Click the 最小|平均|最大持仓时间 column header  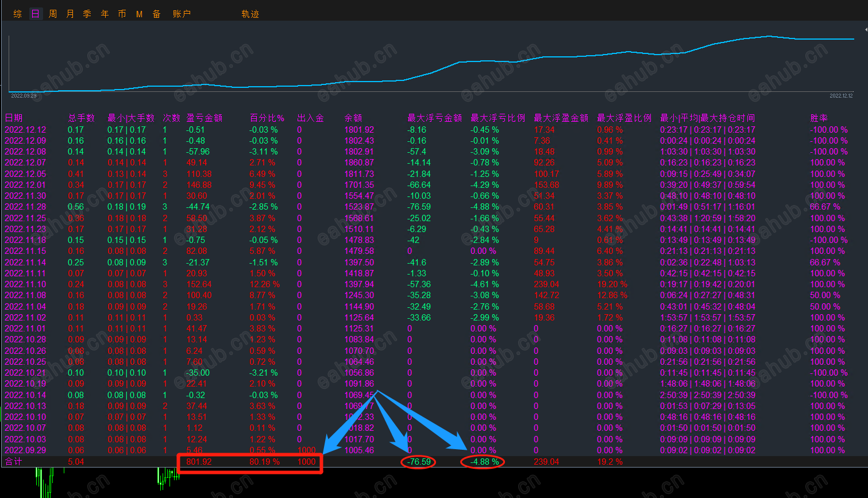tap(708, 118)
